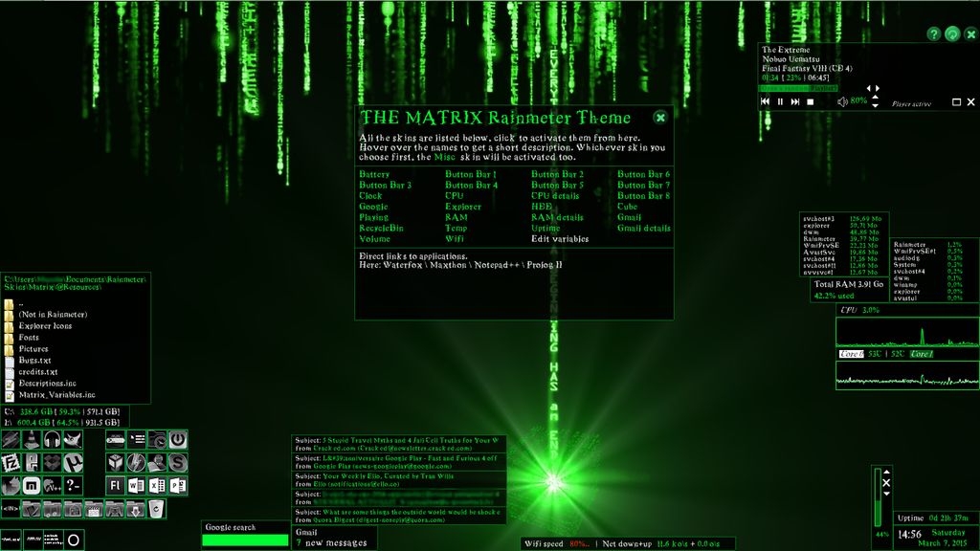Seek backward with left arrow in player
Image resolution: width=980 pixels, height=551 pixels.
pyautogui.click(x=869, y=88)
